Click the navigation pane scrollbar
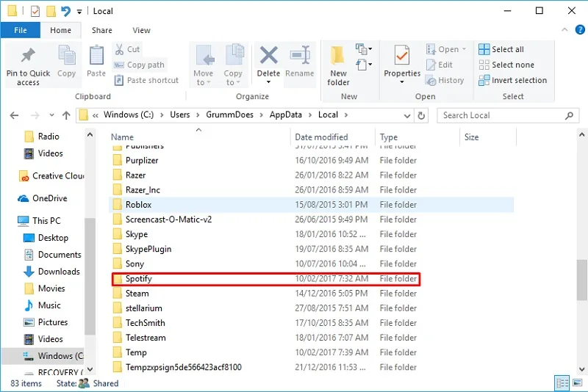Image resolution: width=588 pixels, height=392 pixels. [x=90, y=276]
